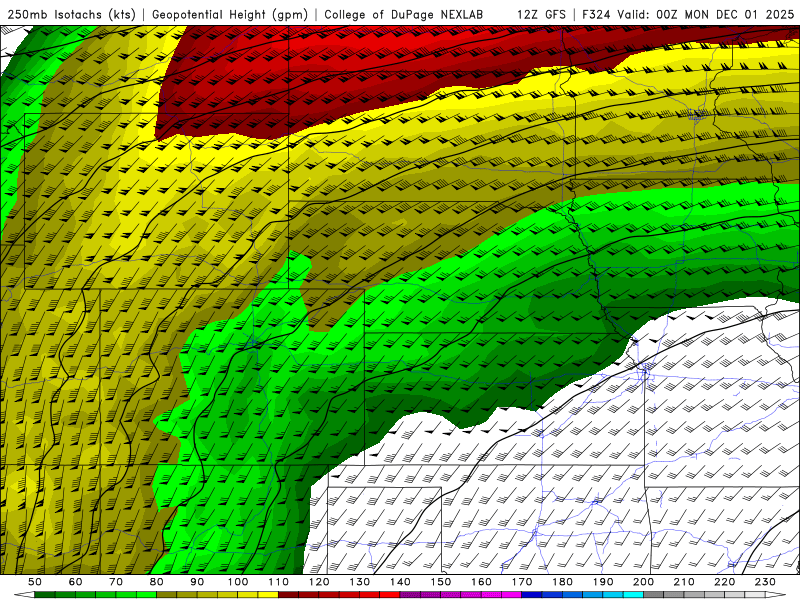The width and height of the screenshot is (800, 600).
Task: Click the '170' label on the color scale
Action: click(521, 582)
